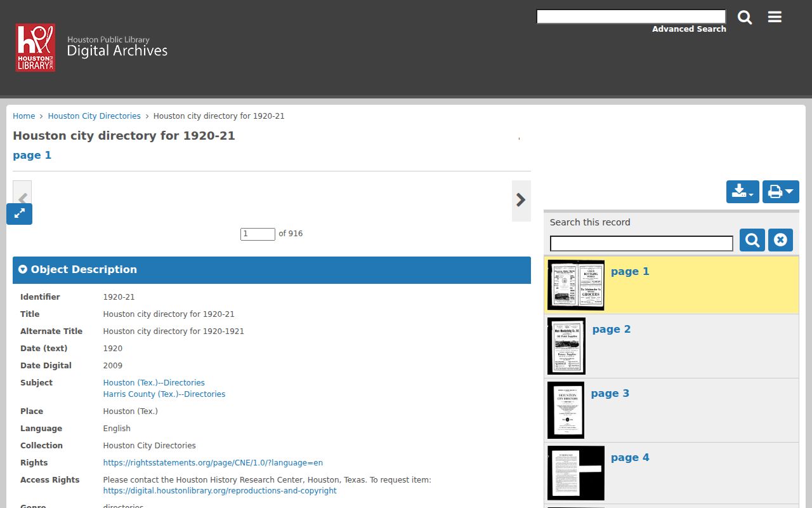
Task: Click the Digital Archives header text
Action: pos(117,51)
